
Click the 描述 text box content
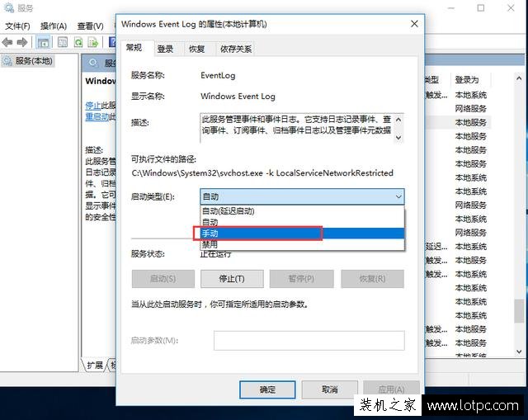coord(296,125)
